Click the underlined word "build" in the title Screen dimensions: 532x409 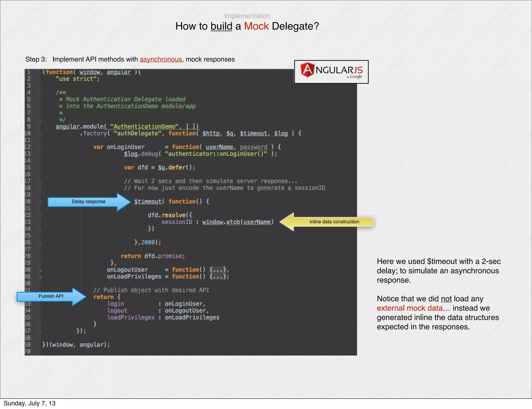pyautogui.click(x=221, y=26)
